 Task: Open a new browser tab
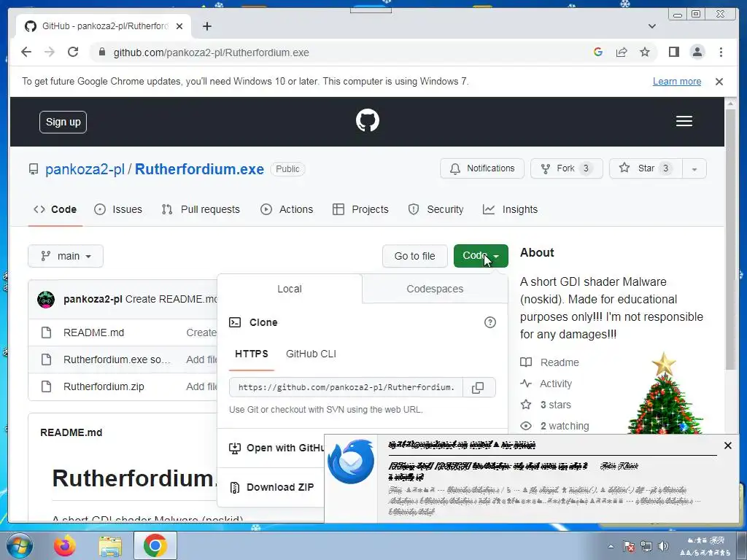tap(206, 26)
